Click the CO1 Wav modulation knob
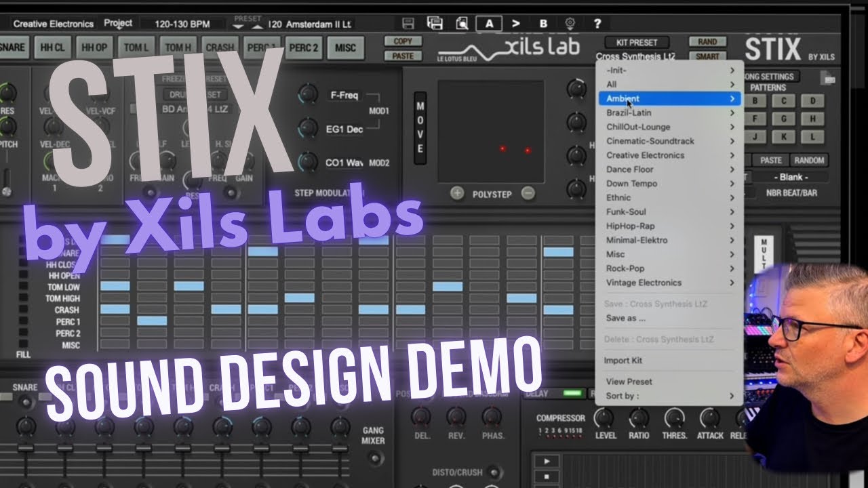The width and height of the screenshot is (868, 488). [x=308, y=162]
